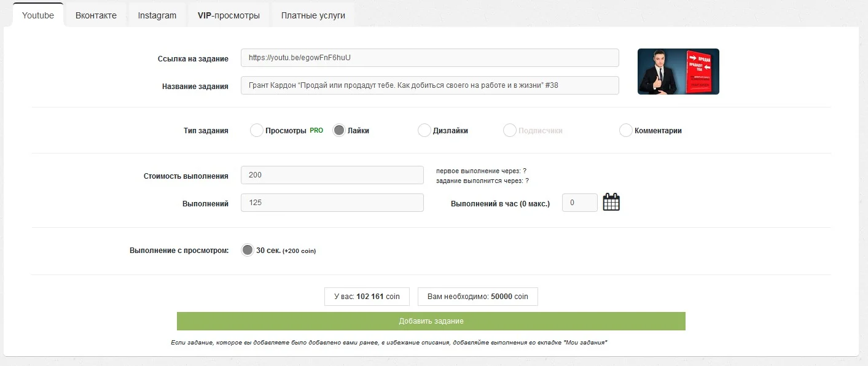The height and width of the screenshot is (366, 868).
Task: Switch to the Youtube tab
Action: (x=38, y=15)
